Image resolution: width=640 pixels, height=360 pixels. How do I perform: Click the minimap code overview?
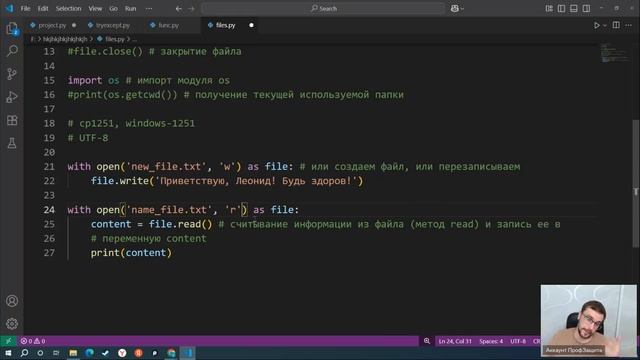(x=614, y=52)
